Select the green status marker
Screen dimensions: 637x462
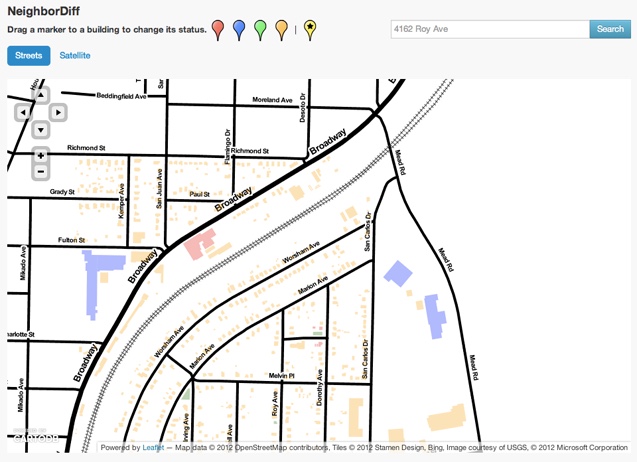260,30
